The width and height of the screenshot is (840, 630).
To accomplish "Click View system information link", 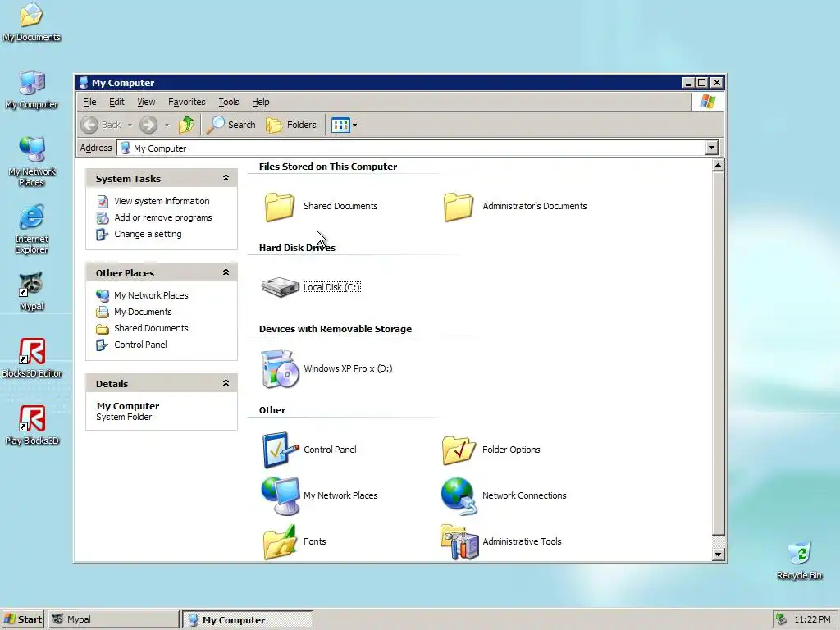I will [162, 201].
